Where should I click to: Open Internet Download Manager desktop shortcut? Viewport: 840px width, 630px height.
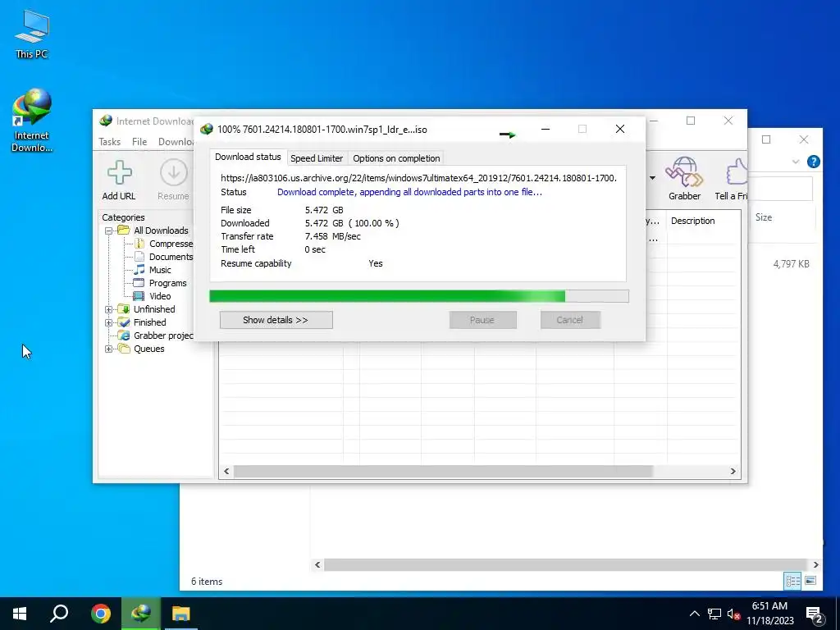click(x=32, y=121)
